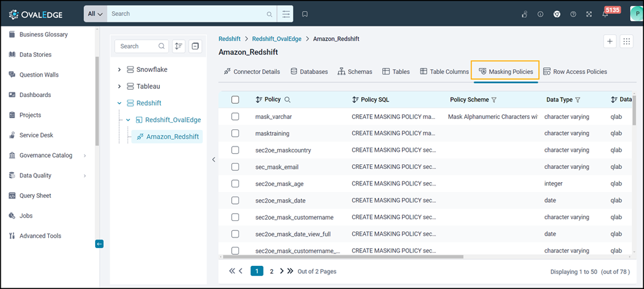Viewport: 644px width, 289px height.
Task: Click the hand pointer icon in the header
Action: pyautogui.click(x=524, y=14)
